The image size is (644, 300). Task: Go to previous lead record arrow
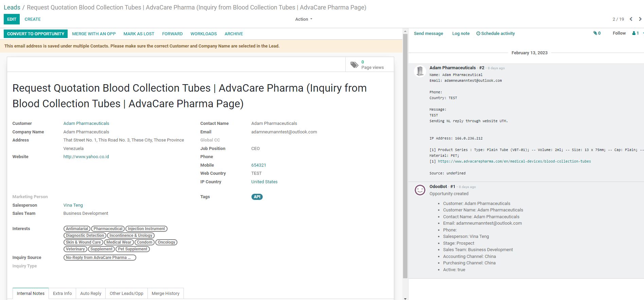631,19
